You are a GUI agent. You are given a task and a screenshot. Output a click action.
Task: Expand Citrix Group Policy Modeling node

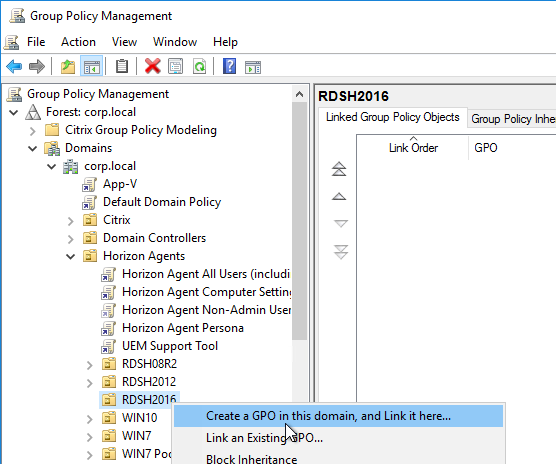(x=33, y=131)
